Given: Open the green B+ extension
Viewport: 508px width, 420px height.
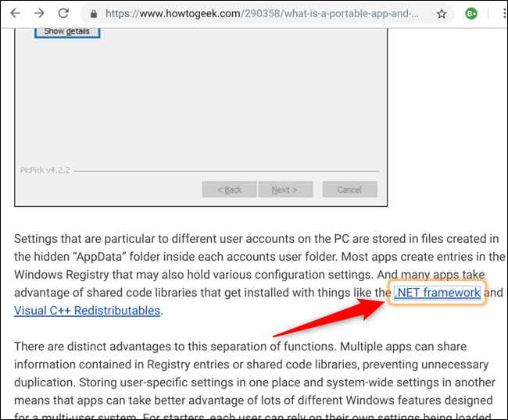Looking at the screenshot, I should pos(471,13).
